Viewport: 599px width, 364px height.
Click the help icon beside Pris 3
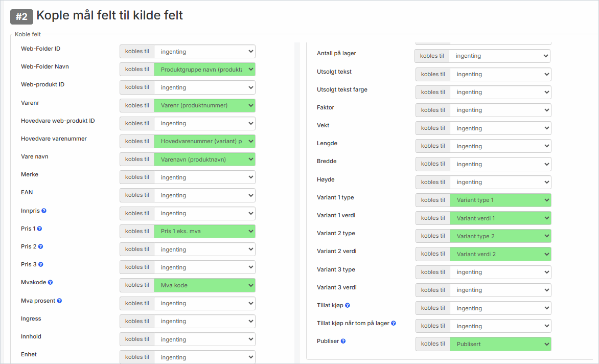click(x=40, y=264)
